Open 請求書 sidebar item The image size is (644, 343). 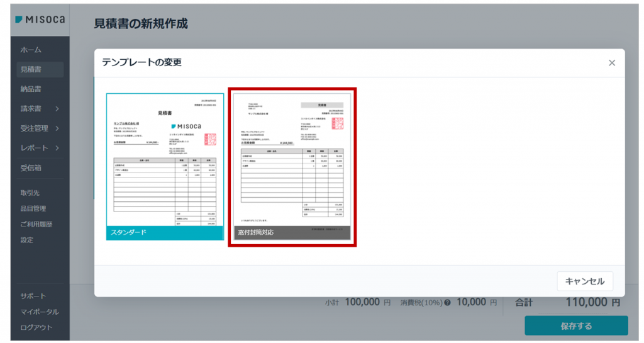click(x=31, y=108)
